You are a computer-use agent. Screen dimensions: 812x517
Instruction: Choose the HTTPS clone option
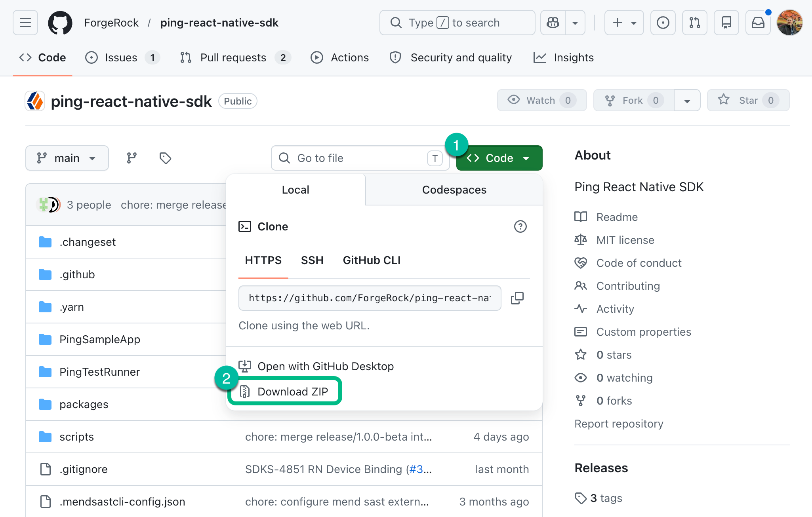pyautogui.click(x=263, y=260)
